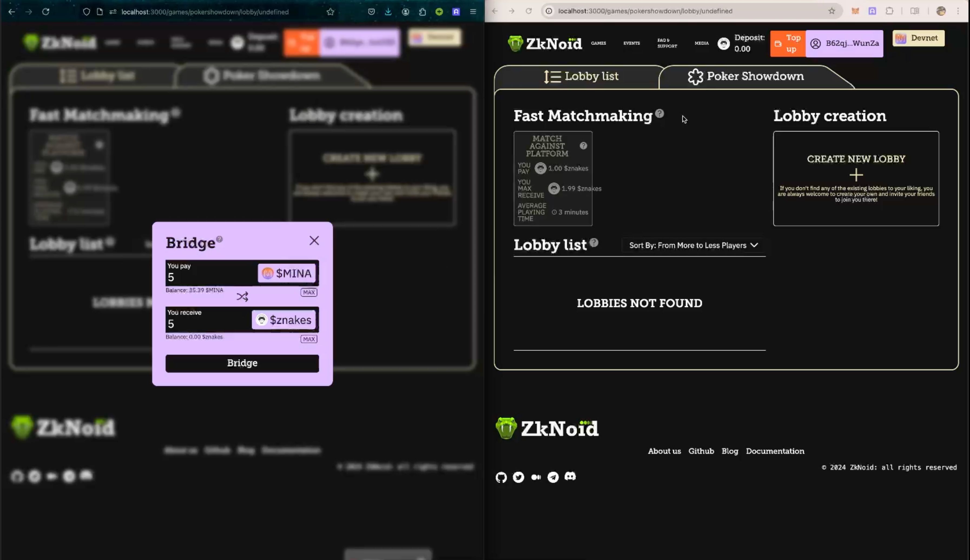970x560 pixels.
Task: Click the $znakes token icon receive field
Action: pos(261,319)
